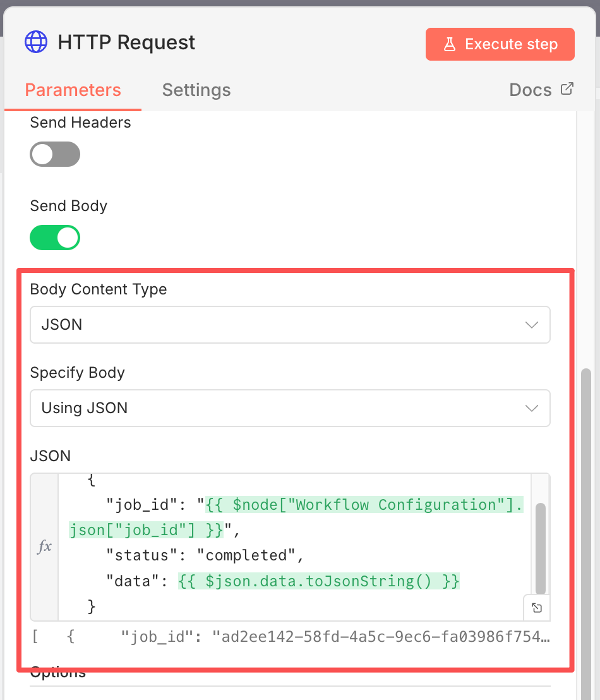This screenshot has width=600, height=700.
Task: Open the Docs link
Action: point(531,90)
